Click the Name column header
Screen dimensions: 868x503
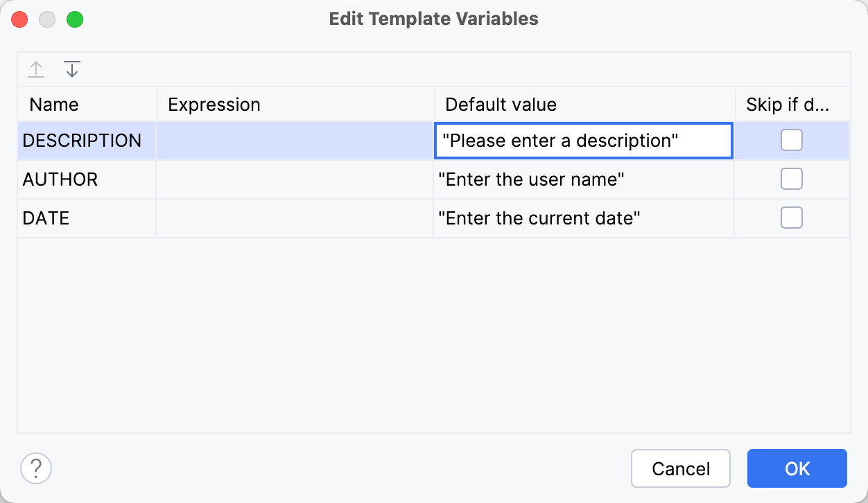coord(54,104)
